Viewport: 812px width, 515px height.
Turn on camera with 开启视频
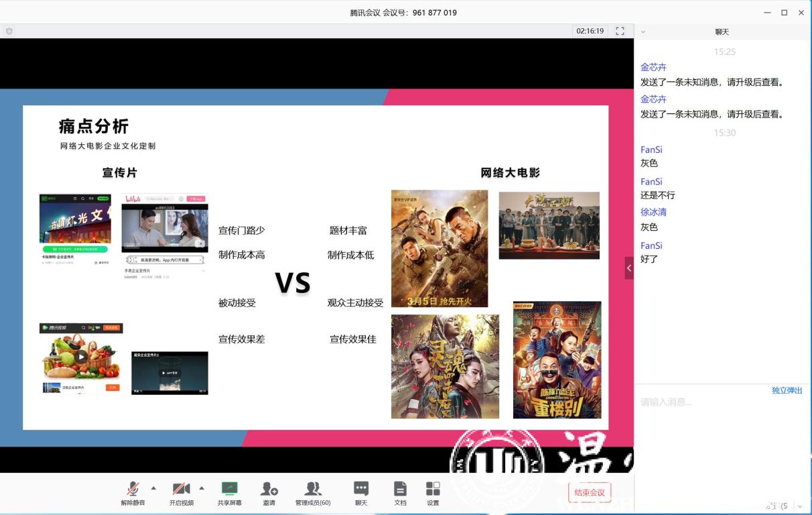click(x=181, y=493)
